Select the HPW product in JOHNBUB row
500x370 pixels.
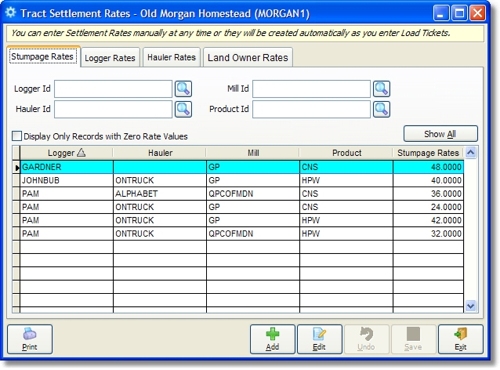(x=346, y=180)
